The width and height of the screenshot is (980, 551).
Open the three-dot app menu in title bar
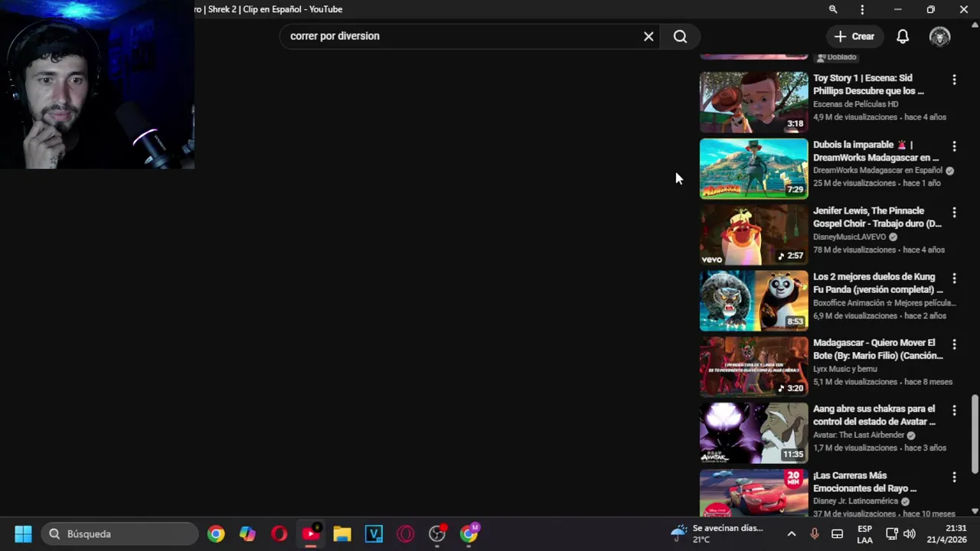tap(862, 9)
